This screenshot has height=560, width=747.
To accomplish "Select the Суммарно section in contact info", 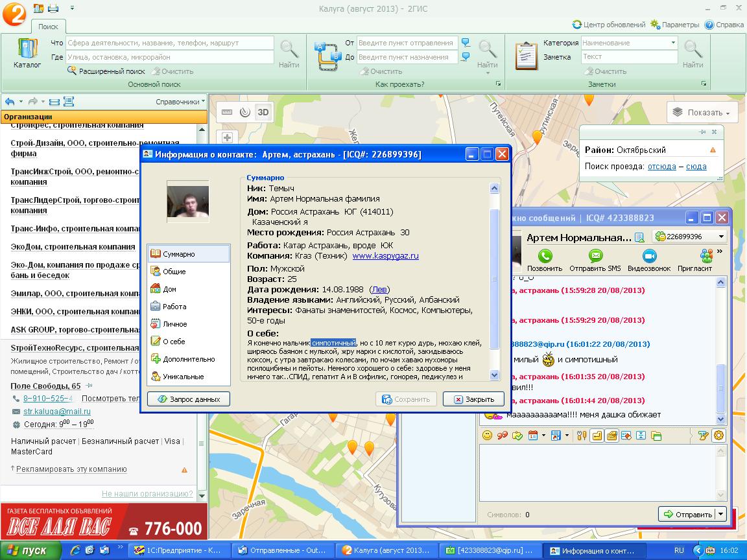I will (189, 254).
